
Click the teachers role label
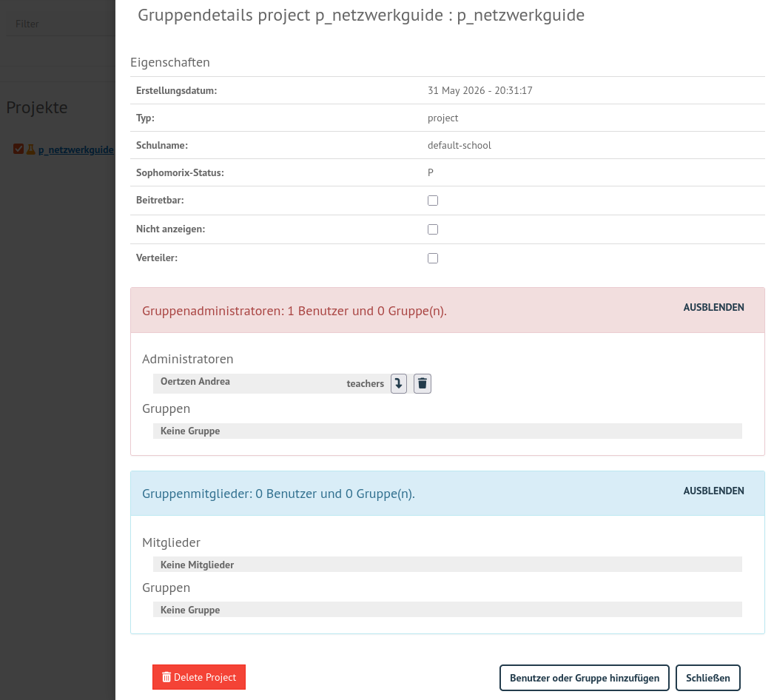click(366, 383)
